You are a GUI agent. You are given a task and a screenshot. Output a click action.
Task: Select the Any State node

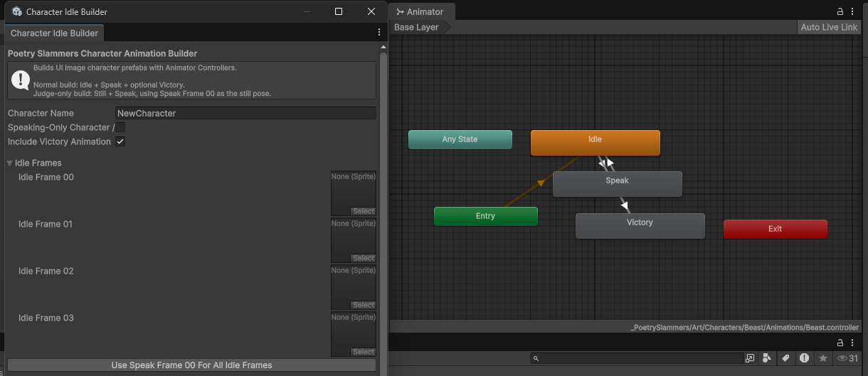pyautogui.click(x=460, y=139)
